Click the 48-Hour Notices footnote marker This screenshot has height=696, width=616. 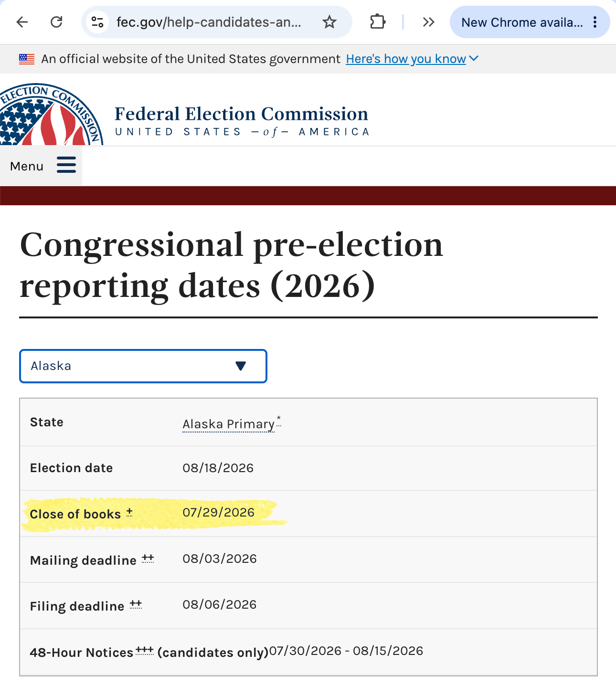click(145, 650)
